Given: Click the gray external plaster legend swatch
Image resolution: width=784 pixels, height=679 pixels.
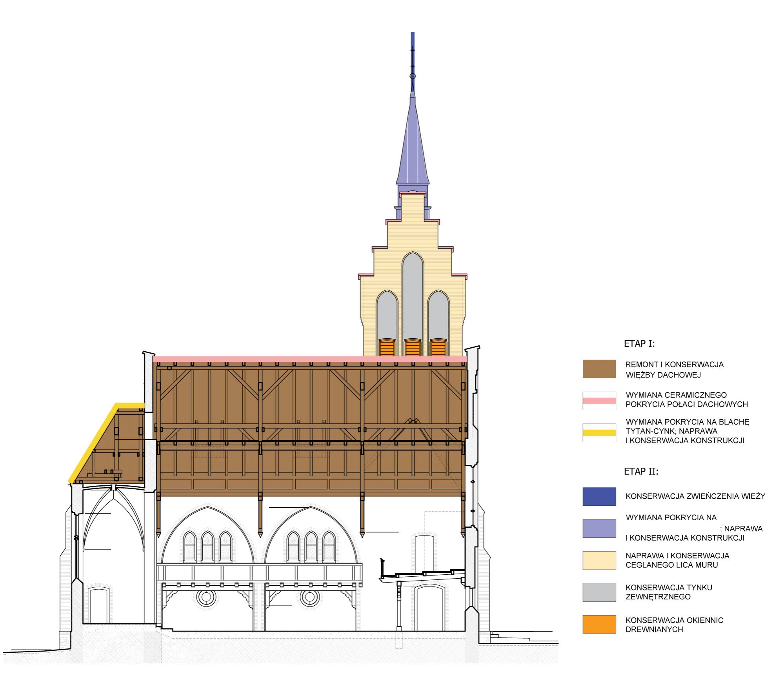Looking at the screenshot, I should (599, 592).
